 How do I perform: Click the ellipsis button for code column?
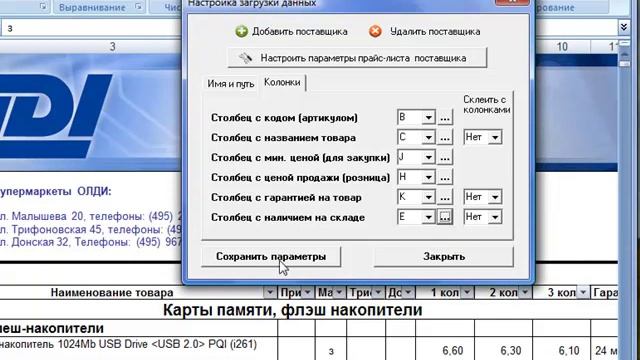445,118
